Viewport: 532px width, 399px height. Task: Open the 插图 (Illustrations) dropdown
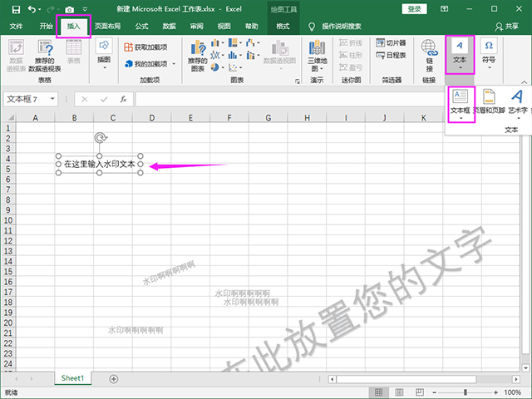pyautogui.click(x=104, y=54)
